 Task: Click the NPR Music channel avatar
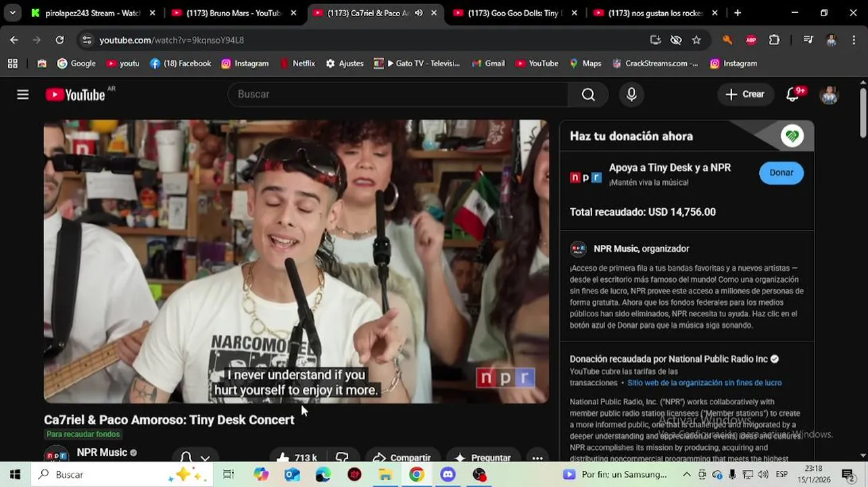pyautogui.click(x=56, y=456)
